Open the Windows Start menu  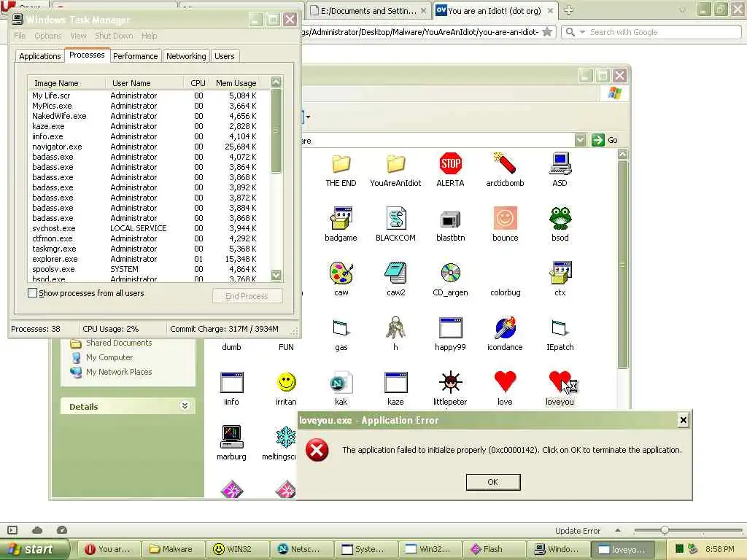tap(34, 549)
